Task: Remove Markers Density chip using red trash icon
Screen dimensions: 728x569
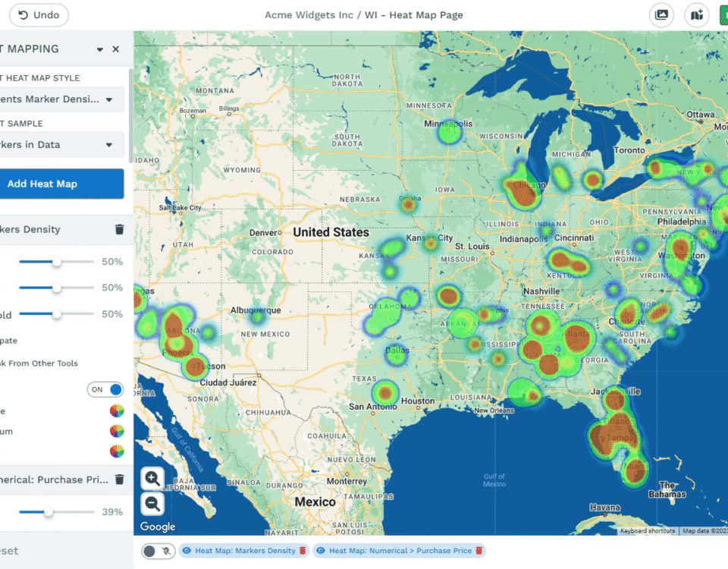Action: 302,551
